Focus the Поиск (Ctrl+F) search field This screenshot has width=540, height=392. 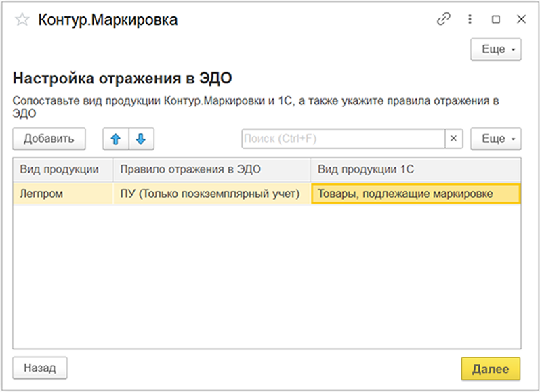tap(344, 139)
